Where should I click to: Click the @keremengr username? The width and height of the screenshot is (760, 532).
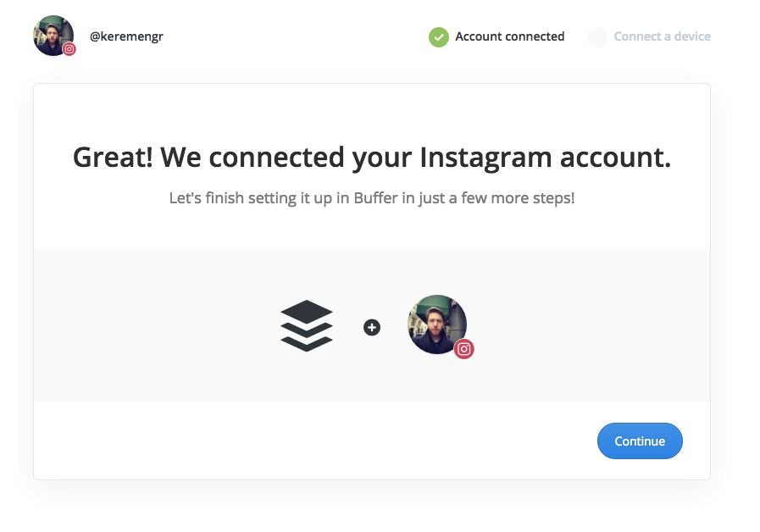point(126,36)
